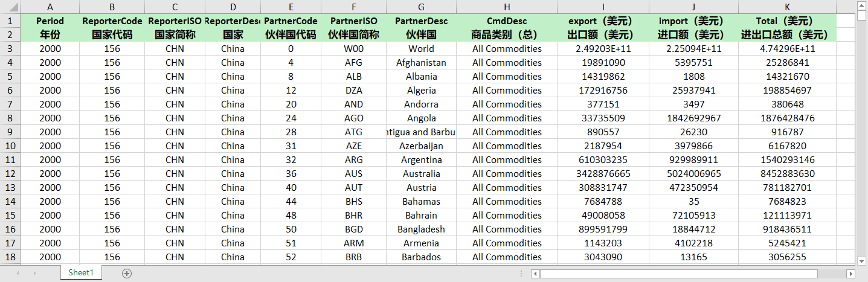Click the vertical scrollbar up arrow
Viewport: 868px width, 282px height.
click(x=861, y=5)
